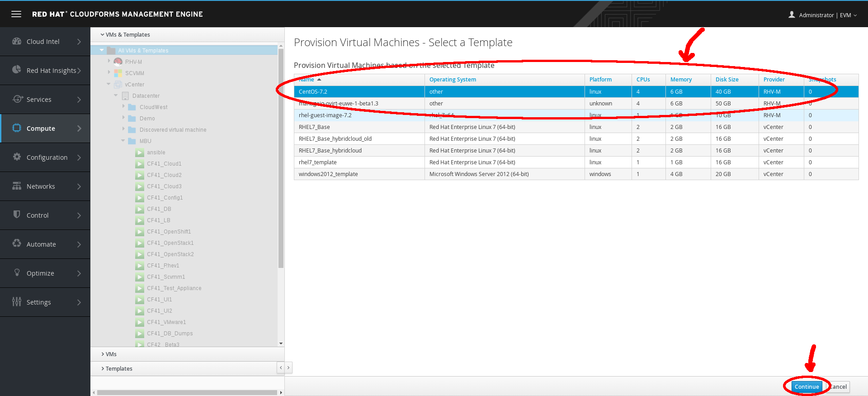This screenshot has height=396, width=868.
Task: Click the tree scrollbar down arrow
Action: (x=281, y=344)
